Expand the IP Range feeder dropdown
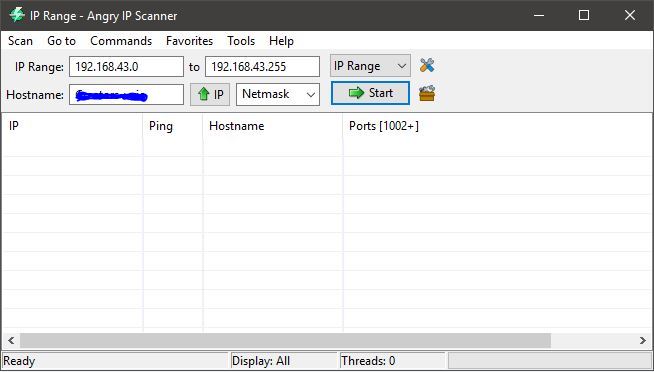Image resolution: width=654 pixels, height=372 pixels. click(x=370, y=66)
